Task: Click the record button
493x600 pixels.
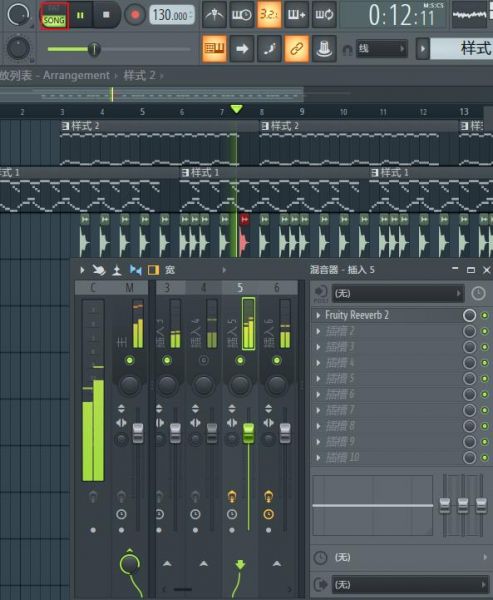Action: pos(135,15)
